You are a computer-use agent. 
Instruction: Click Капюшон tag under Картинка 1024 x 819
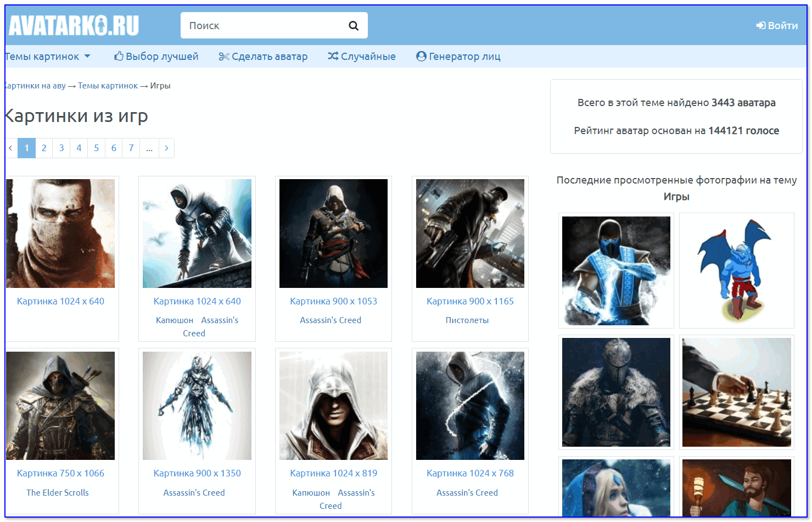click(311, 493)
